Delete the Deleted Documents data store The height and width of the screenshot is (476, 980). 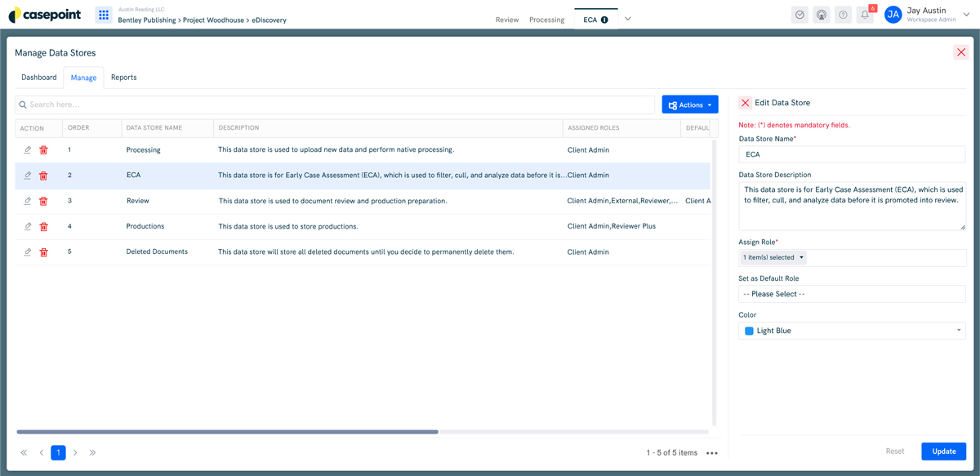click(45, 251)
